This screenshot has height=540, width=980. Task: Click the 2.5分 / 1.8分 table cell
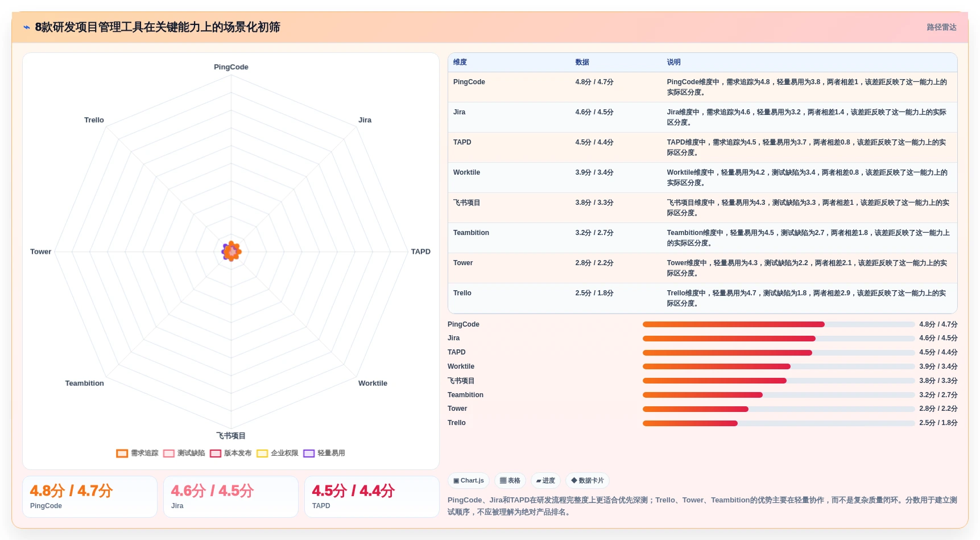594,293
